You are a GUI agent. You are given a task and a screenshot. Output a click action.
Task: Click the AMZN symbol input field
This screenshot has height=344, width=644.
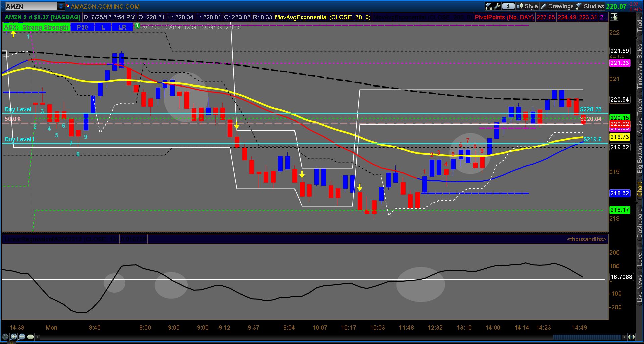[31, 6]
